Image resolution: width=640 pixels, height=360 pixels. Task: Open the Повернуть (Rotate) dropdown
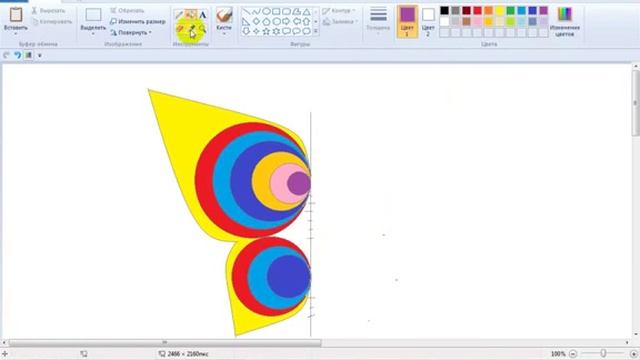(x=131, y=32)
